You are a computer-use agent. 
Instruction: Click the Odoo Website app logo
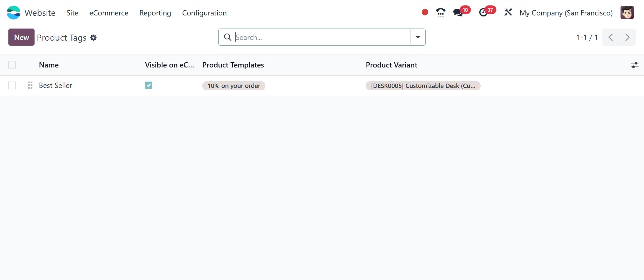(14, 13)
